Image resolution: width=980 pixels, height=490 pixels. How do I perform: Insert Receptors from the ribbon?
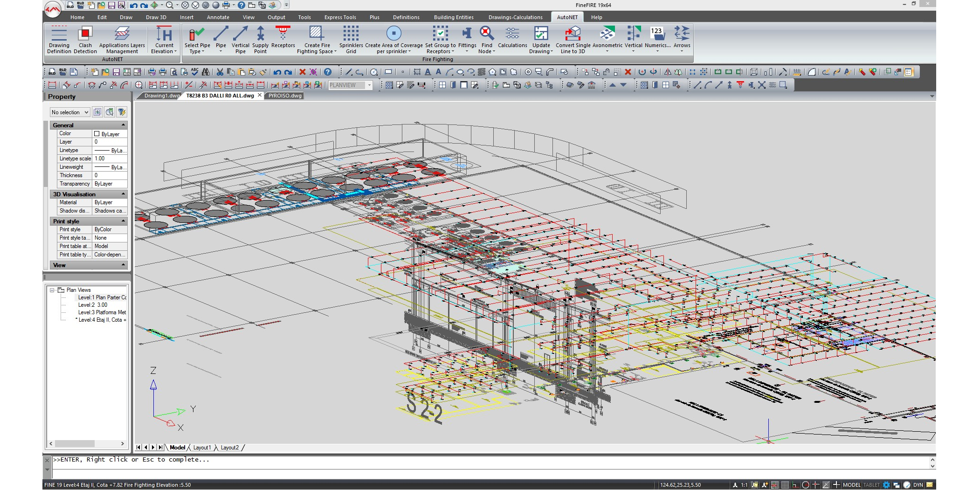pyautogui.click(x=283, y=37)
